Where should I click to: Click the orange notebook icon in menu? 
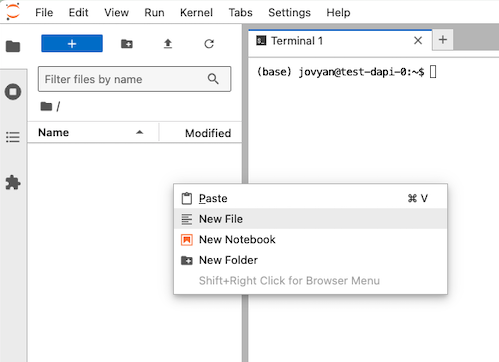click(x=187, y=240)
